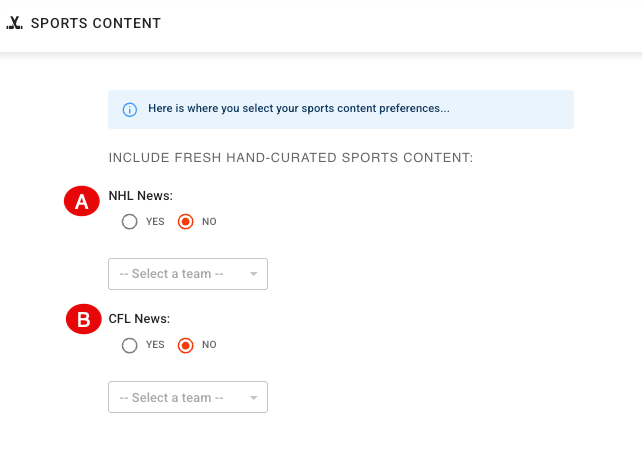The image size is (642, 474).
Task: Select NO for NHL News
Action: 185,221
